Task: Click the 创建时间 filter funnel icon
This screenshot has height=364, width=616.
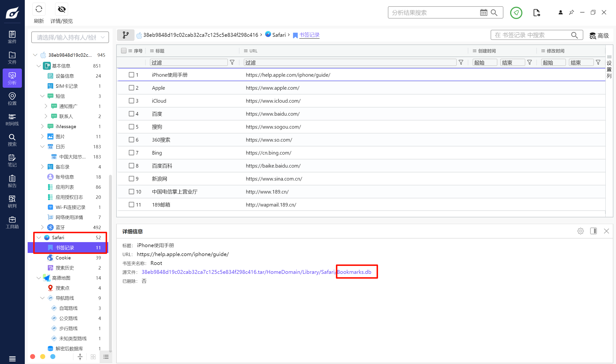Action: [530, 63]
